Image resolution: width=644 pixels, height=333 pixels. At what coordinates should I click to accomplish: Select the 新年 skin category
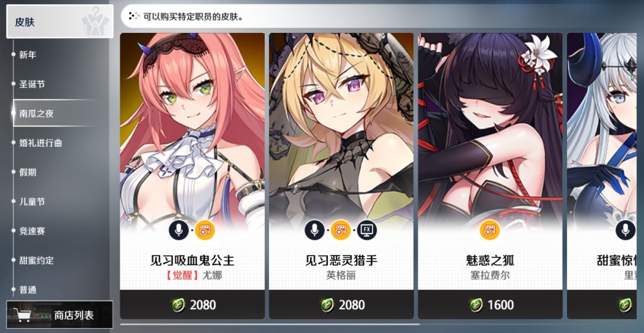(x=28, y=55)
